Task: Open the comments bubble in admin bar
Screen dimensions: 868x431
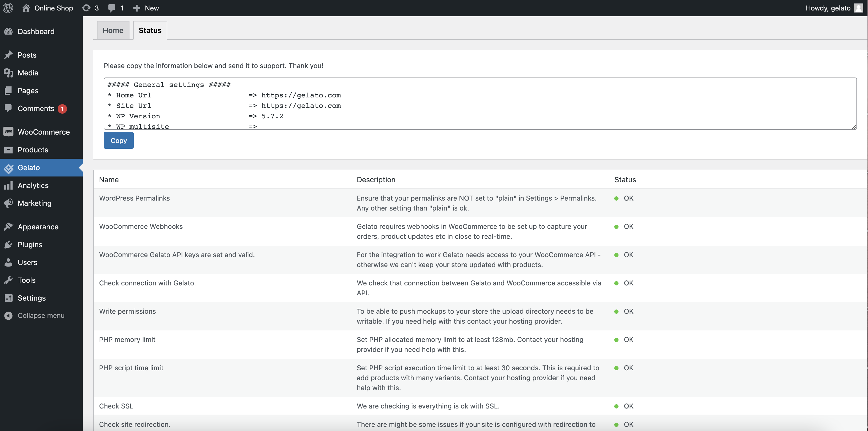Action: (x=112, y=8)
